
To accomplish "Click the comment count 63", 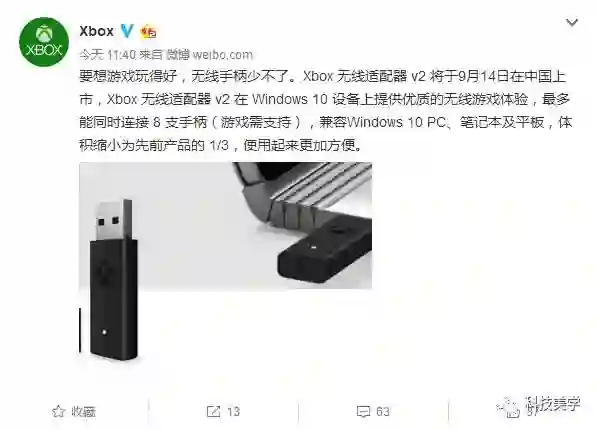I will (x=383, y=411).
